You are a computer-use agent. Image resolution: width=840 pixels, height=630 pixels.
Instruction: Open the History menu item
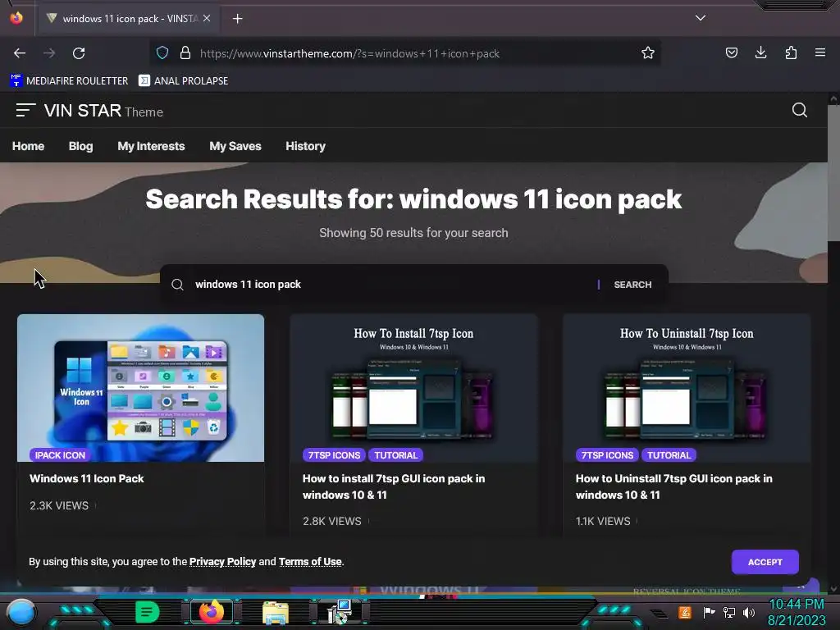pyautogui.click(x=305, y=146)
